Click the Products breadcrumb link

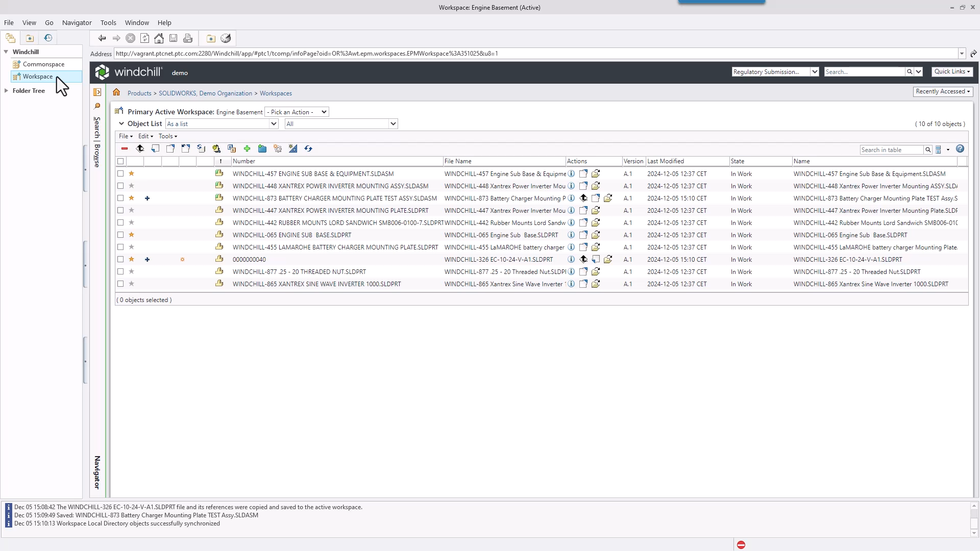pos(139,93)
